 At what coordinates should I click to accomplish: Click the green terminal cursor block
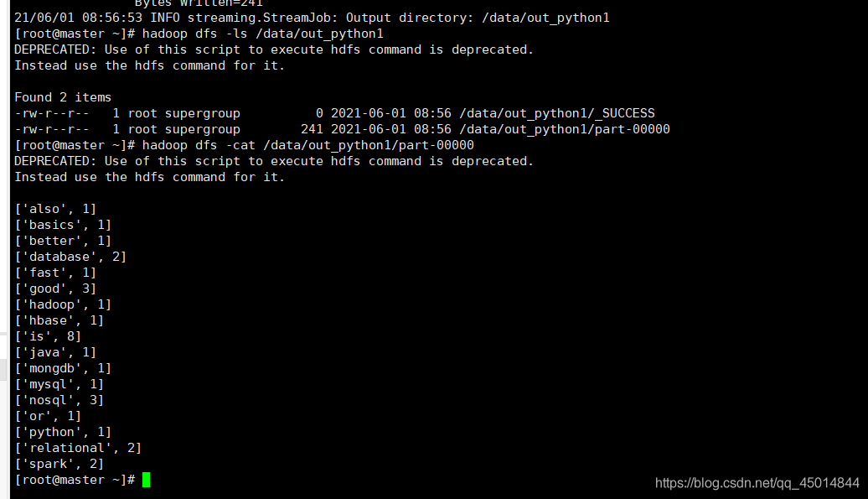[x=146, y=480]
